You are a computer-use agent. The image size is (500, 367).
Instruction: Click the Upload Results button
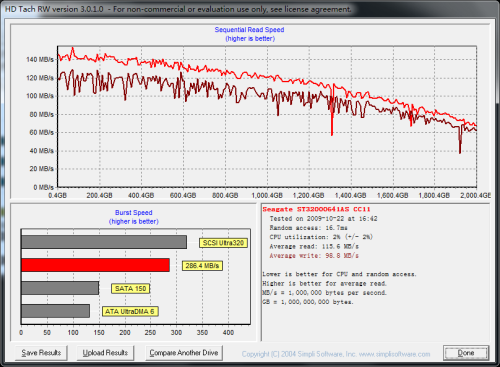pyautogui.click(x=105, y=353)
